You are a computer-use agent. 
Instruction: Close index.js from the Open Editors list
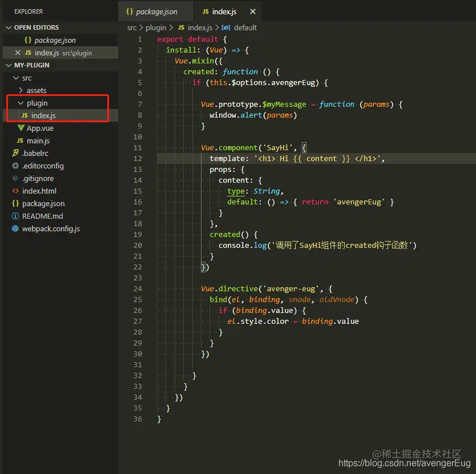(x=18, y=53)
